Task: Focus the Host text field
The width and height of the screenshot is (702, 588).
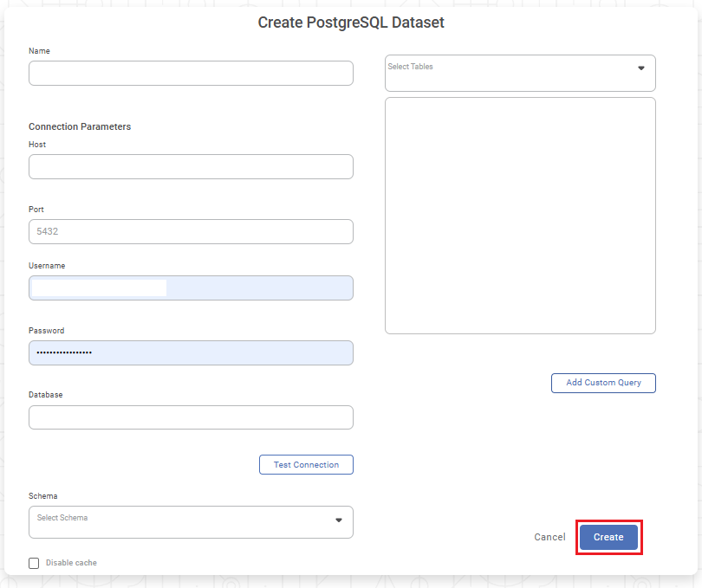Action: pyautogui.click(x=191, y=167)
